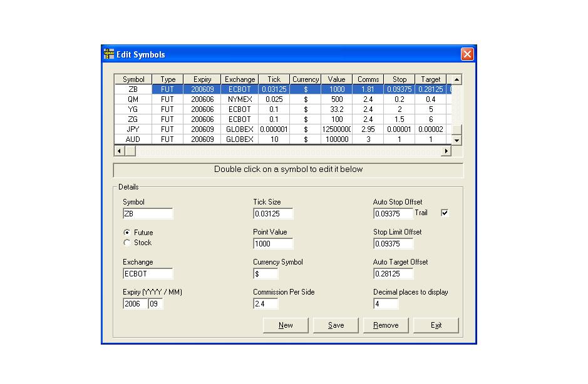This screenshot has height=384, width=588.
Task: Click the 0.00001 stop cell in JPY row
Action: (400, 129)
